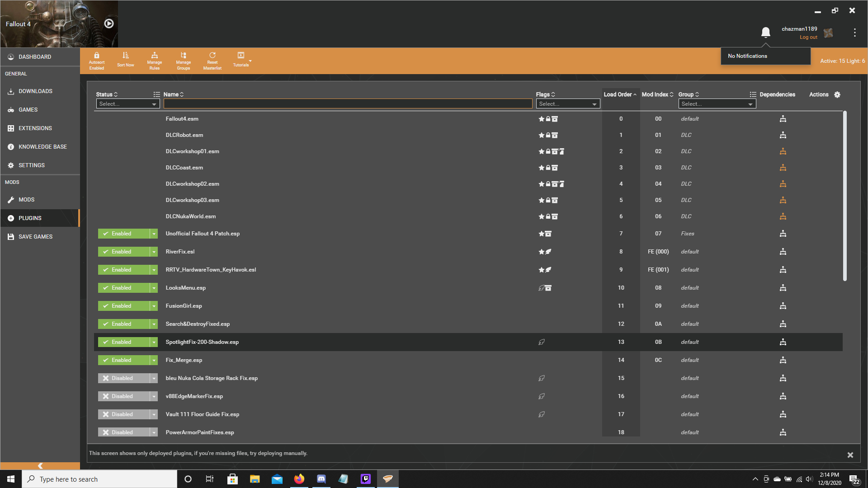Expand status dropdown arrow for Fix_Merge.esp
Viewport: 868px width, 488px height.
tap(154, 360)
